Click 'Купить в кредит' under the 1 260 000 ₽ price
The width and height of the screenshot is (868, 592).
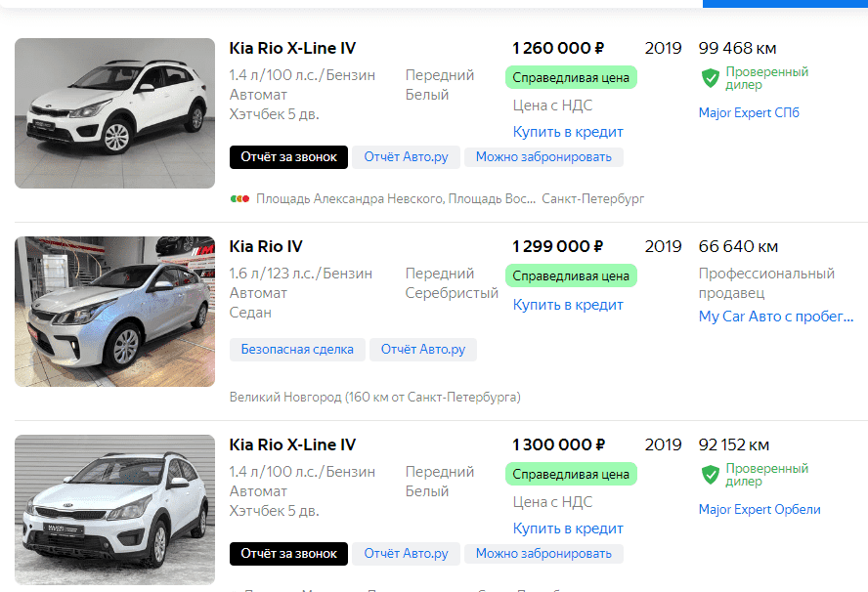(568, 132)
